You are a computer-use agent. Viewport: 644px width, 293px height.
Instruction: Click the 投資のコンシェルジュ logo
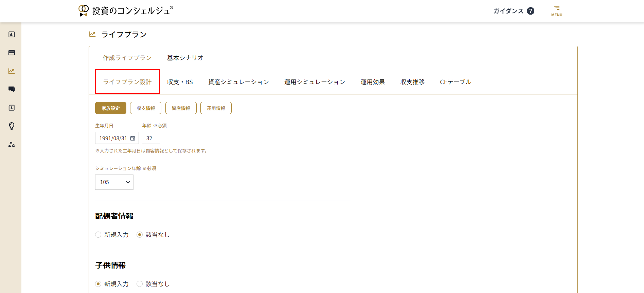[x=125, y=11]
